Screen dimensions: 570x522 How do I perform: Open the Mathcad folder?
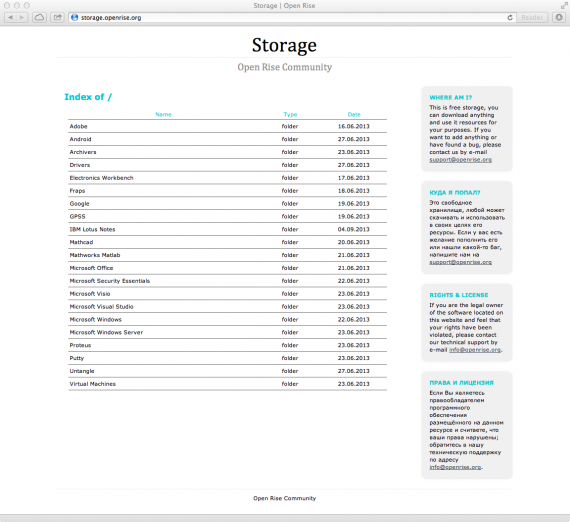[x=81, y=242]
